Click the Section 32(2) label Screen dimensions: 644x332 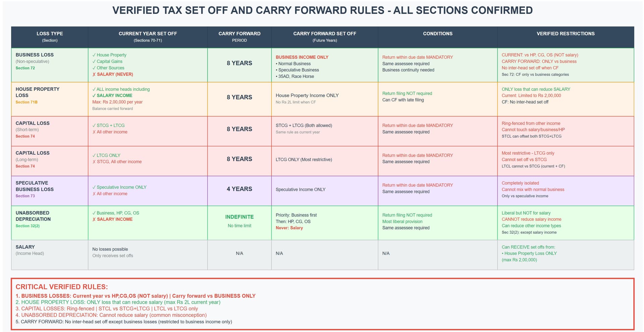pos(28,226)
